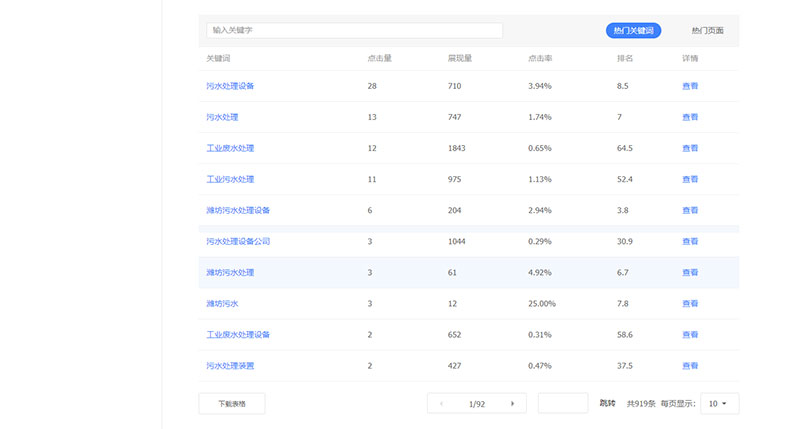Go to next page arrow in pagination

click(x=512, y=404)
